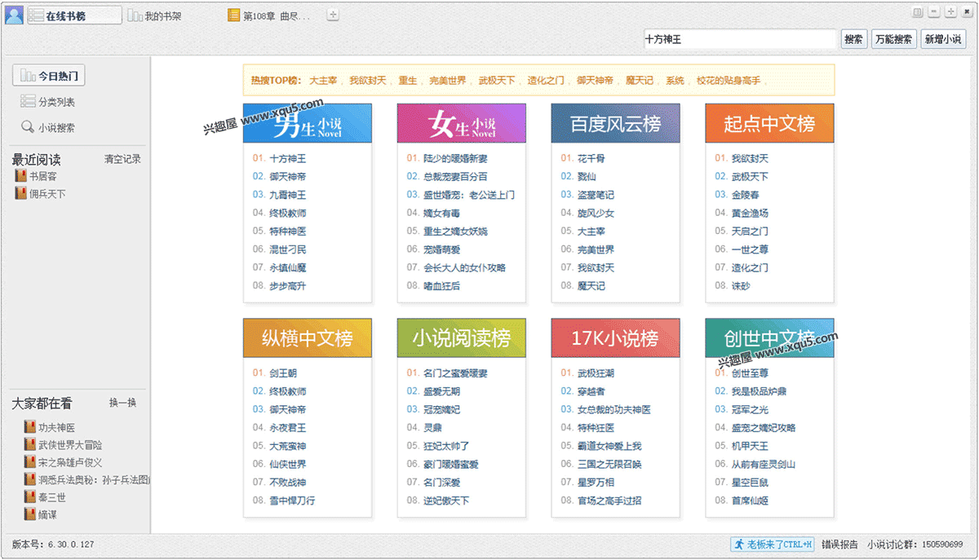Open recently read book 佣兵天下
979x560 pixels.
pos(41,194)
